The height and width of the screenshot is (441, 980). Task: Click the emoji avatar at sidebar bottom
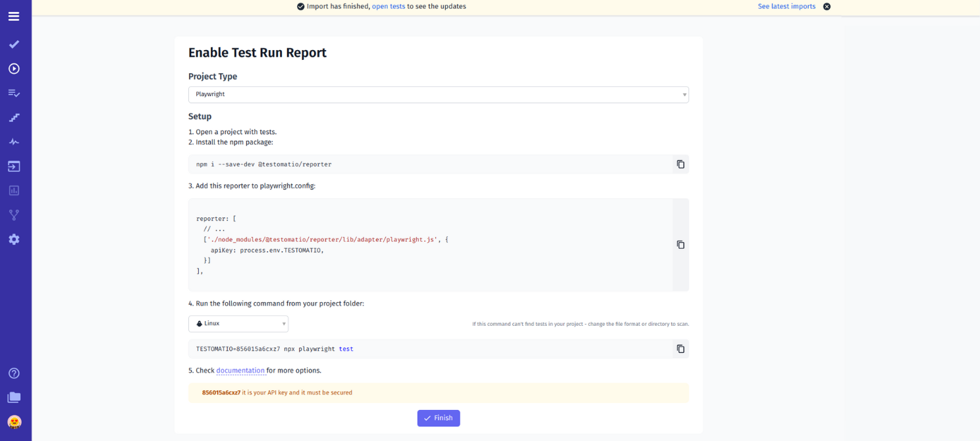point(14,422)
